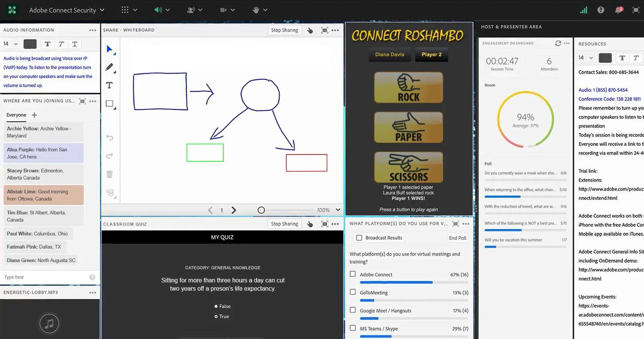Select the whiteboard pencil tool

tap(110, 67)
